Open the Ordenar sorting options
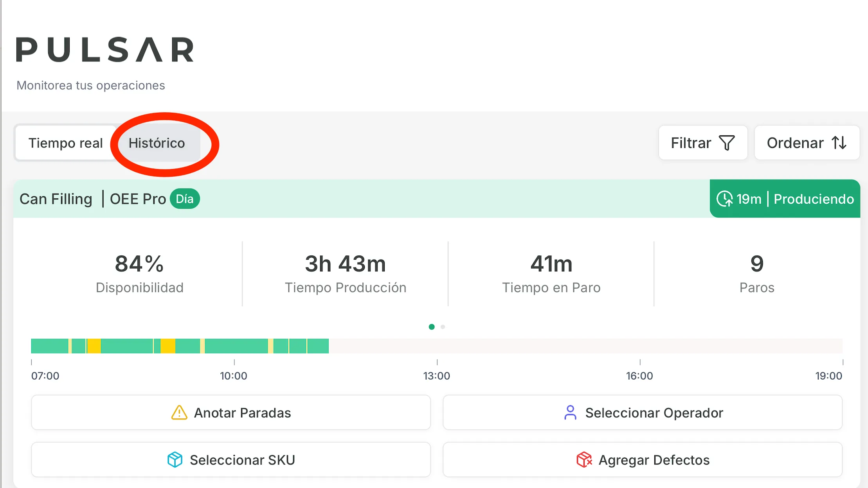The image size is (868, 488). pos(807,143)
